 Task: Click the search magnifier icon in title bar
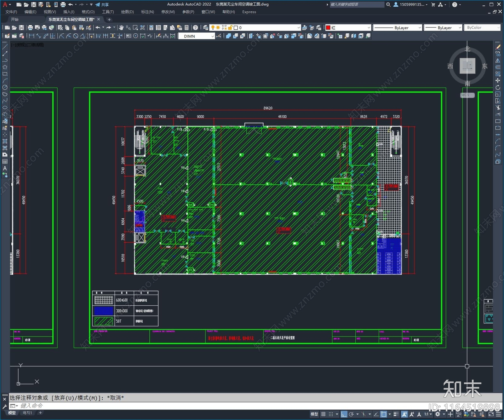(x=388, y=4)
